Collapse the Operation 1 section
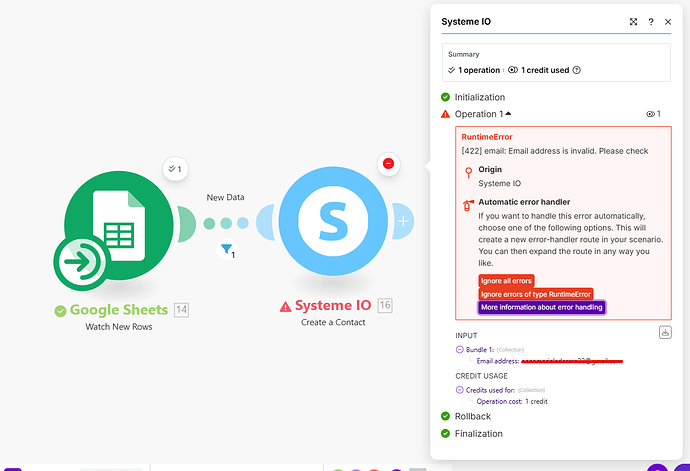Viewport: 690px width, 471px height. click(x=508, y=114)
